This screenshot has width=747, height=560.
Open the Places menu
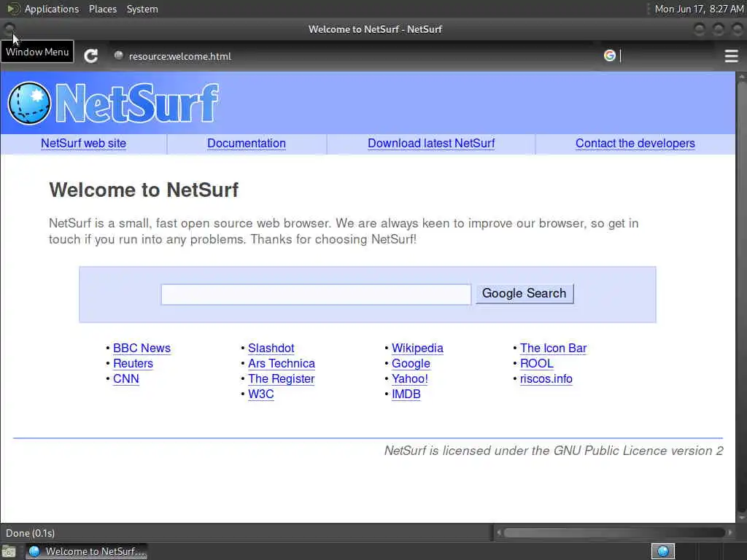point(102,9)
